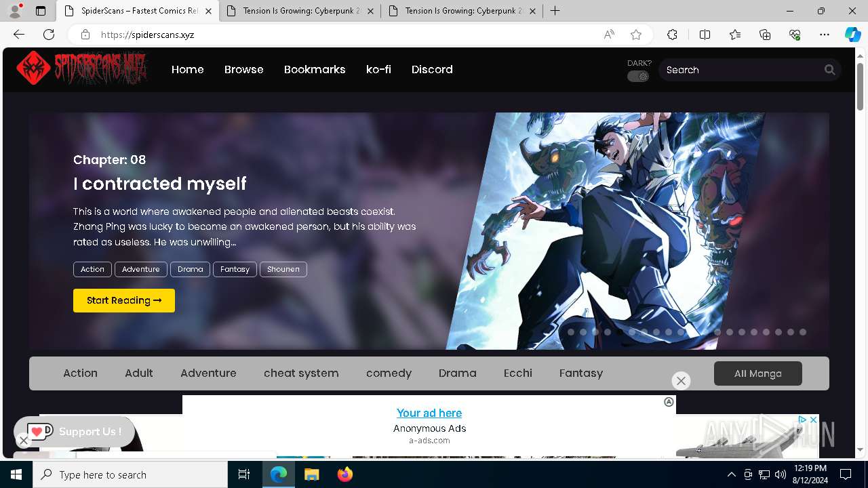The width and height of the screenshot is (868, 488).
Task: Click the search magnifier icon
Action: click(x=829, y=70)
